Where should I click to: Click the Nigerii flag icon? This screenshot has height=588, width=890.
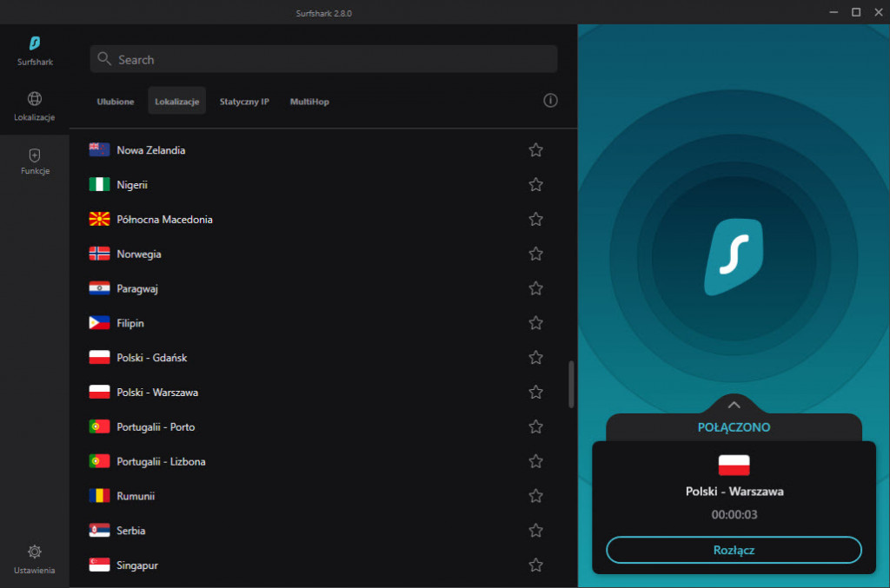[x=99, y=184]
